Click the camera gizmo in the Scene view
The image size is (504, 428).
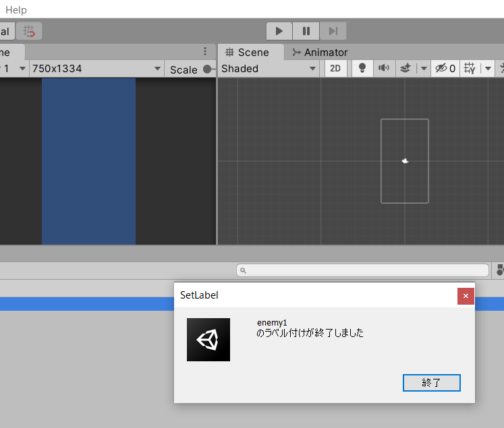405,161
